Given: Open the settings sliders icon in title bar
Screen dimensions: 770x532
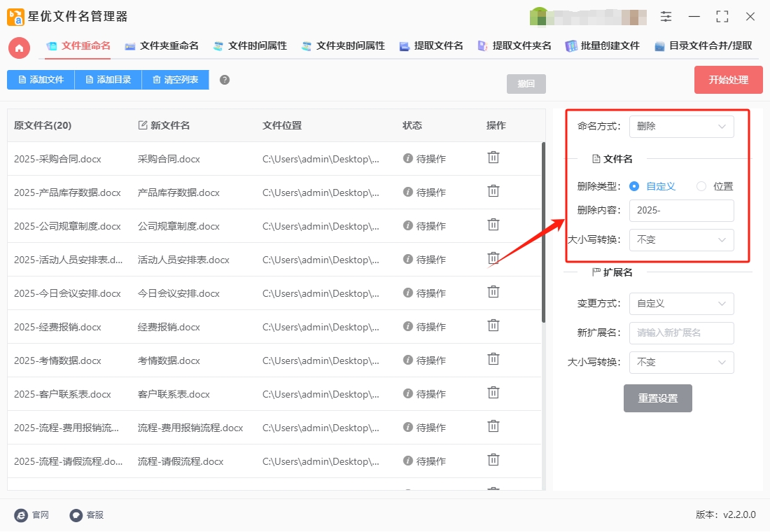Looking at the screenshot, I should tap(666, 17).
